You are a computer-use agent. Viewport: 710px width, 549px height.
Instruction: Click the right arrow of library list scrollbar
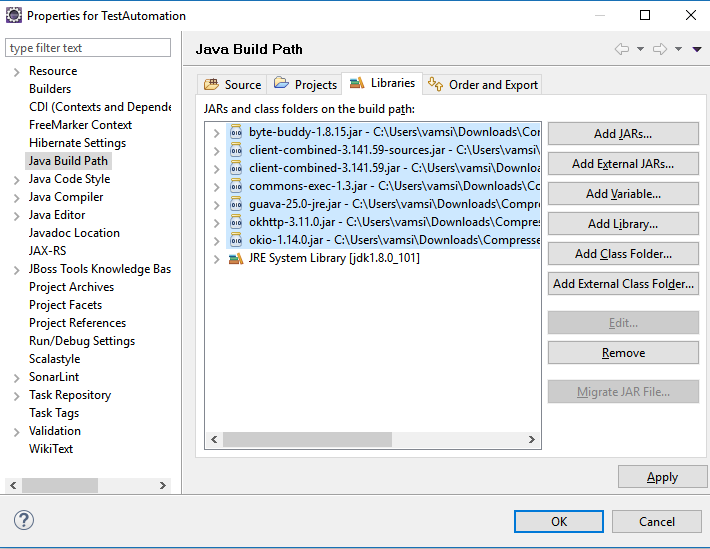pos(532,439)
